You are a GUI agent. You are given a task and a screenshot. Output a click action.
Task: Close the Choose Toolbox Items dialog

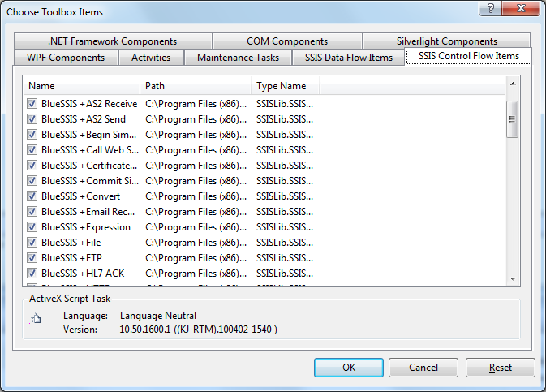(x=522, y=8)
